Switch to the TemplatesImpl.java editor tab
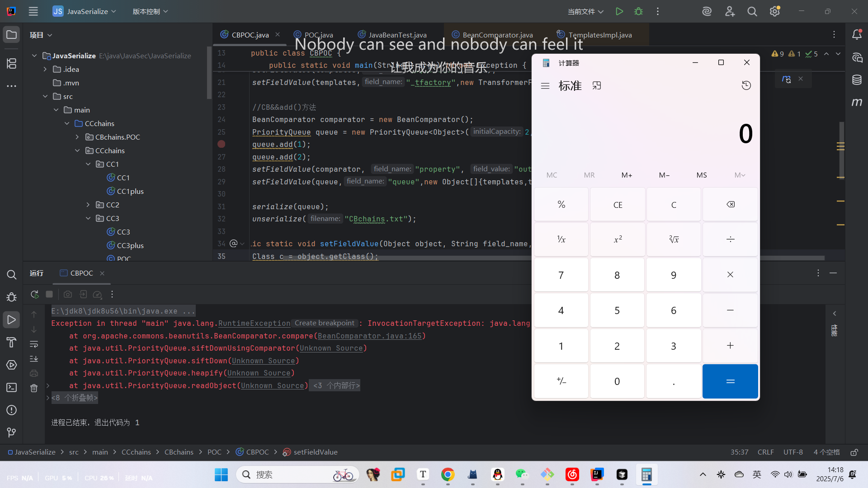 tap(599, 35)
